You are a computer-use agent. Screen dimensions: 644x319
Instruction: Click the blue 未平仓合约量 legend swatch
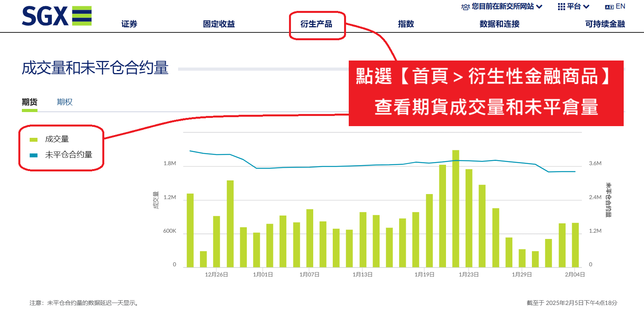click(34, 155)
